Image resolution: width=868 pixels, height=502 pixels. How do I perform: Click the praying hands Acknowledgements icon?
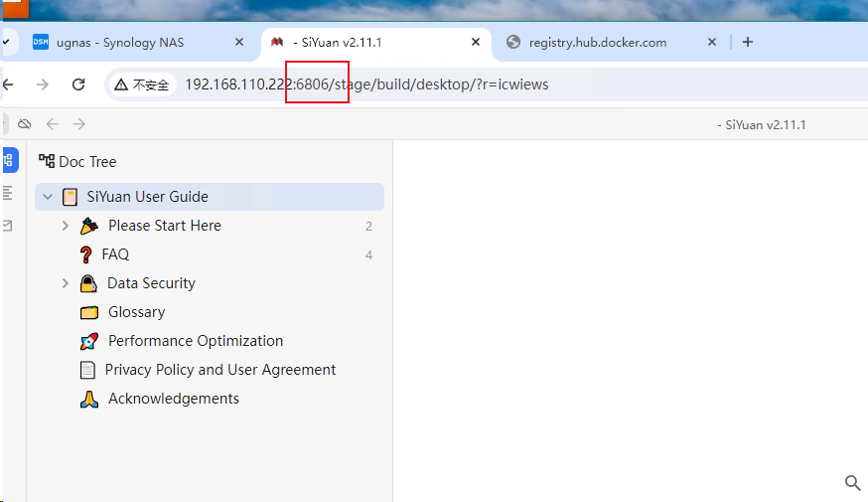[x=89, y=399]
